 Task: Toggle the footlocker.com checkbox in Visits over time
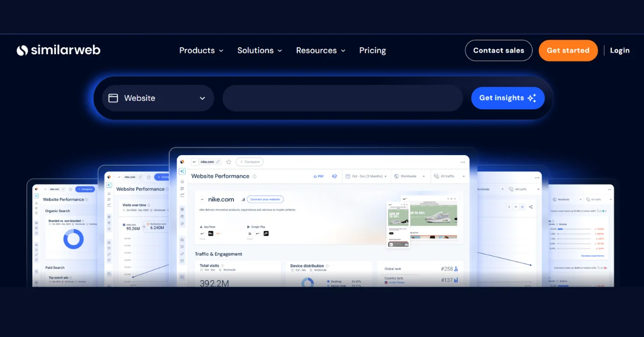click(148, 224)
